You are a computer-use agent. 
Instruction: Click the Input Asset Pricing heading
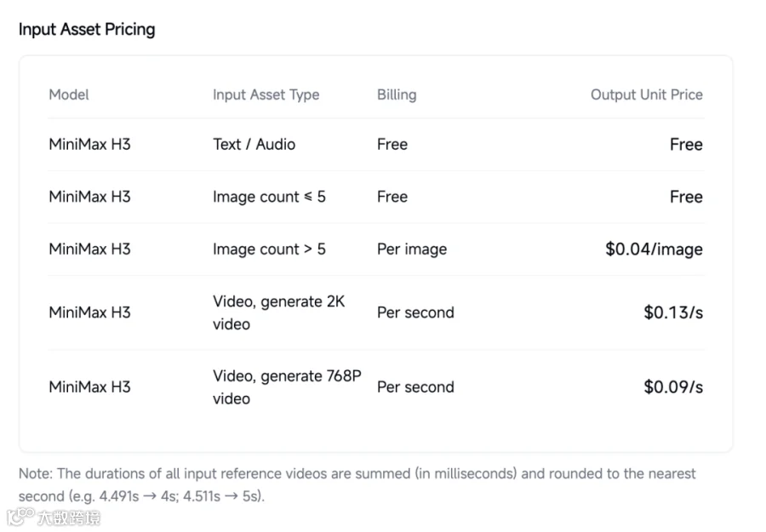click(87, 29)
